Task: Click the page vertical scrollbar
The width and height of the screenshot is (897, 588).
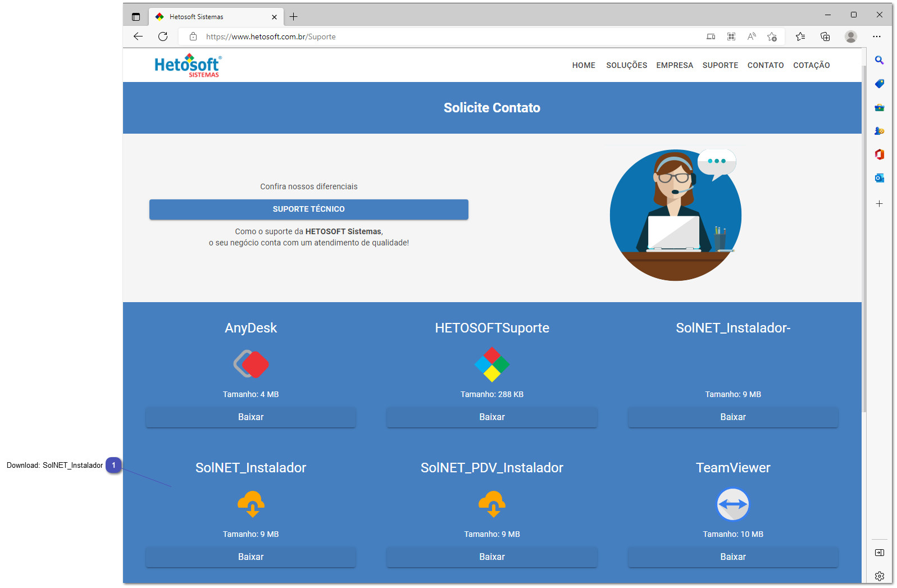Action: pos(864,239)
